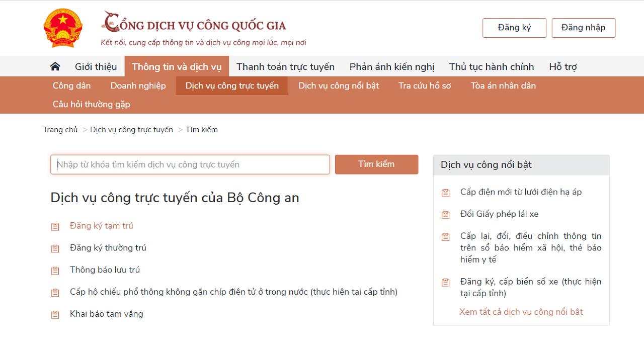Click document icon beside Đăng ký tạm trú
The height and width of the screenshot is (352, 644).
click(x=55, y=227)
